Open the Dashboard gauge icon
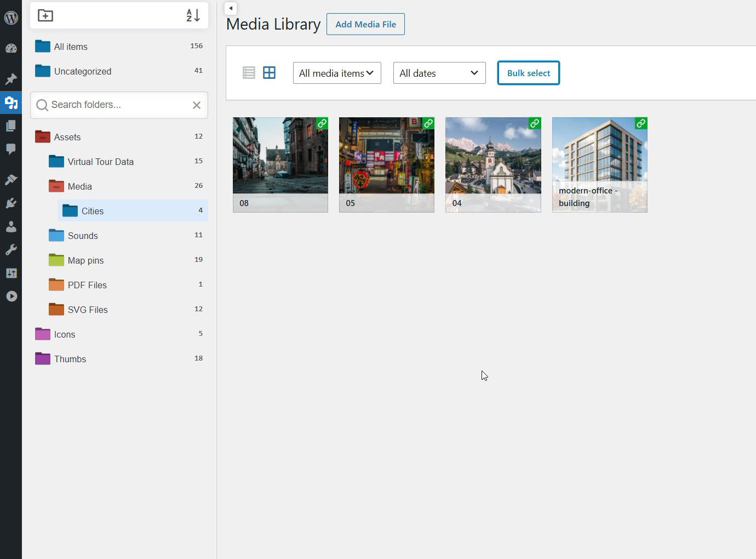Image resolution: width=756 pixels, height=559 pixels. click(x=11, y=48)
